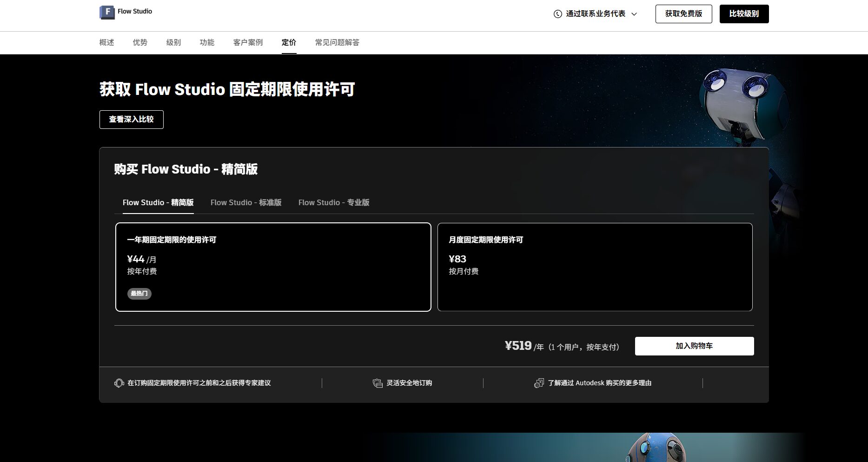Click the clock icon beside 通过联系业务代表
The width and height of the screenshot is (868, 462).
[557, 14]
